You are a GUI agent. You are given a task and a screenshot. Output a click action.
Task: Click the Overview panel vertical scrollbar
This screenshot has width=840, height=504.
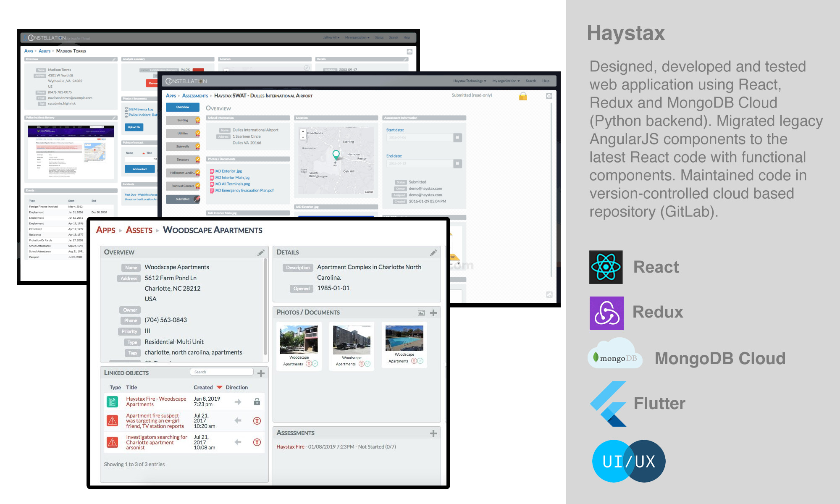coord(265,307)
